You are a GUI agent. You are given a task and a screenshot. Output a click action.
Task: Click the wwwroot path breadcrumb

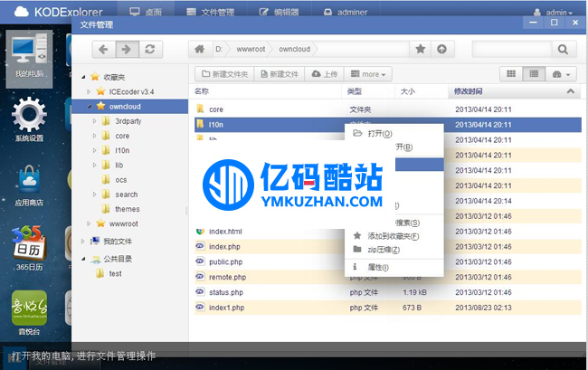point(251,49)
